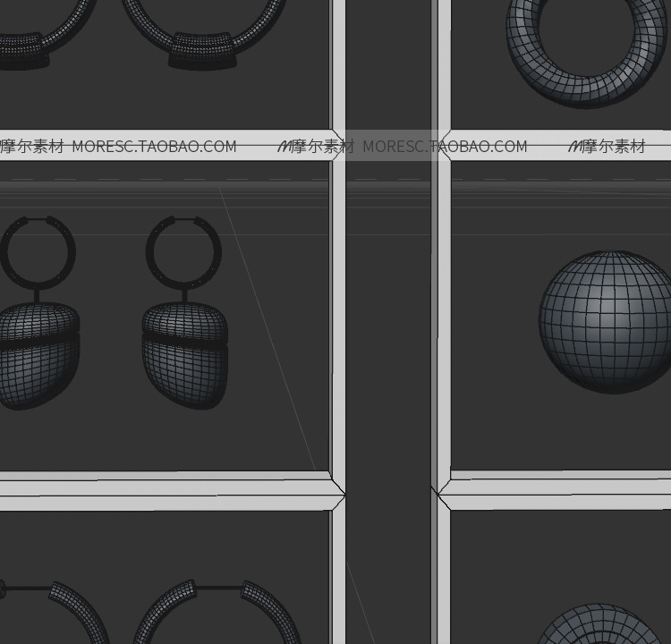671x644 pixels.
Task: Select the partially visible mesh dome at bottom right
Action: pyautogui.click(x=601, y=624)
